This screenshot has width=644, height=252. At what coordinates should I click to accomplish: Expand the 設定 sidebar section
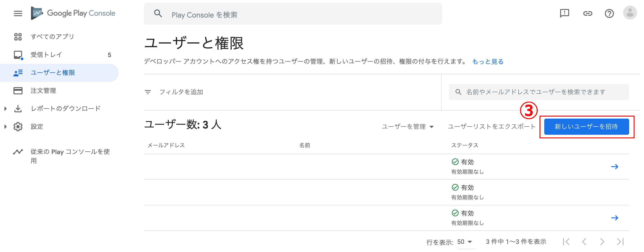coord(5,126)
